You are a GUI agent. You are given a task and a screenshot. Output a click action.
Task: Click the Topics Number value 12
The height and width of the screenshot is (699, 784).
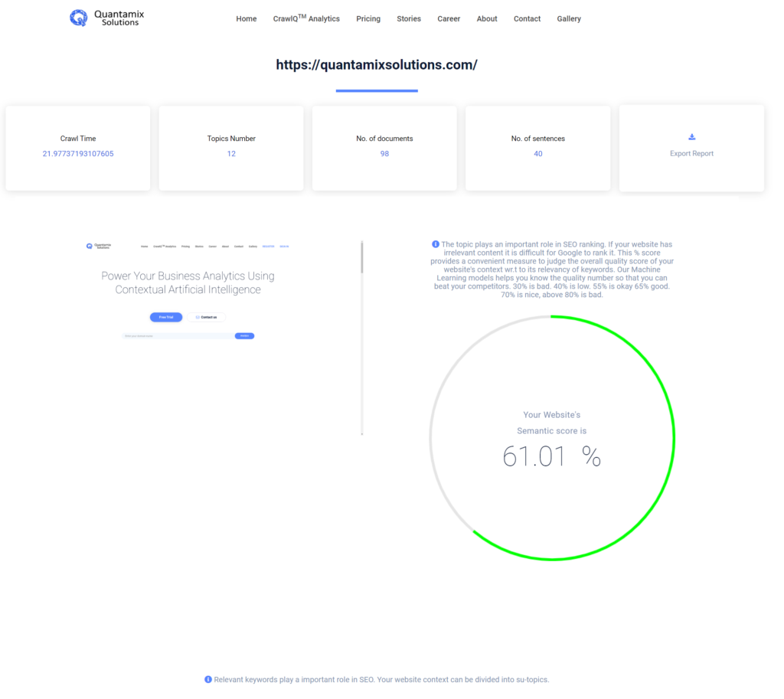pos(231,153)
